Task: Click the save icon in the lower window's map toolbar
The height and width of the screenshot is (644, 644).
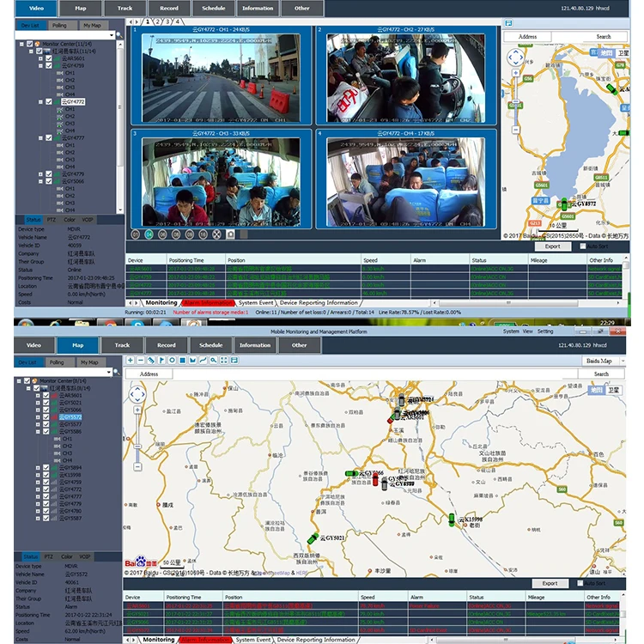Action: tap(234, 360)
